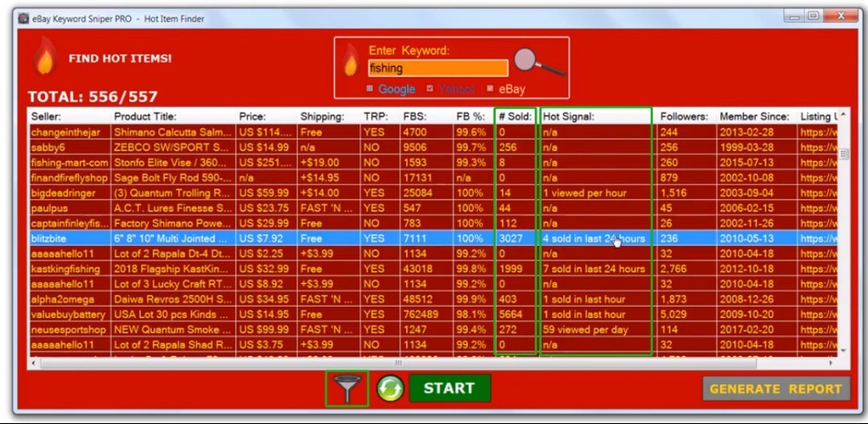
Task: Click product title '(3) Quantum Trolling R...'
Action: tap(171, 193)
